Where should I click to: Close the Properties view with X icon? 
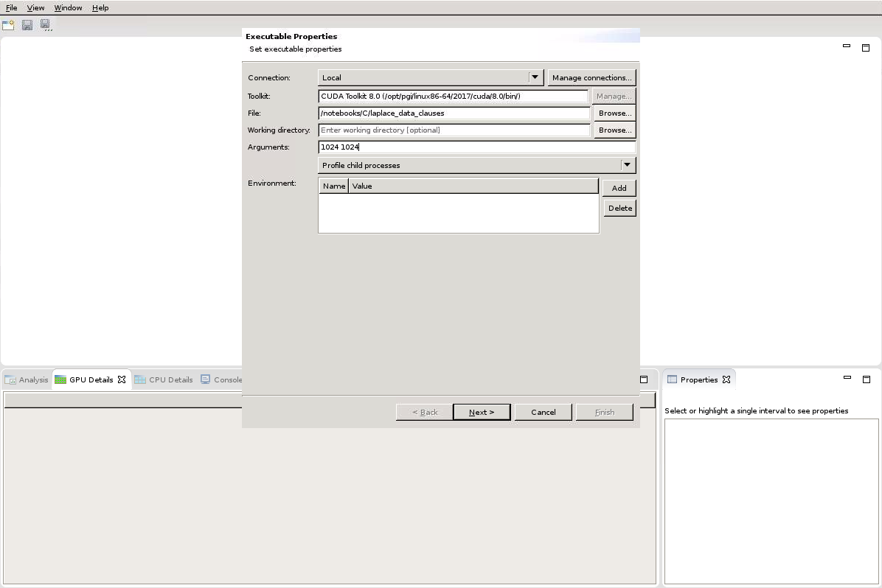(x=726, y=379)
